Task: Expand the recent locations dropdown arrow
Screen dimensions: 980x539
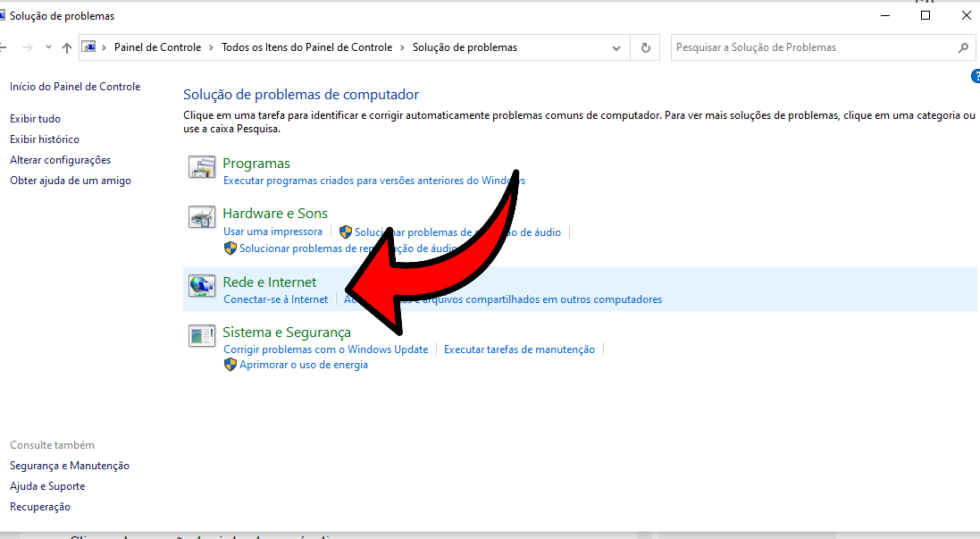Action: pyautogui.click(x=48, y=47)
